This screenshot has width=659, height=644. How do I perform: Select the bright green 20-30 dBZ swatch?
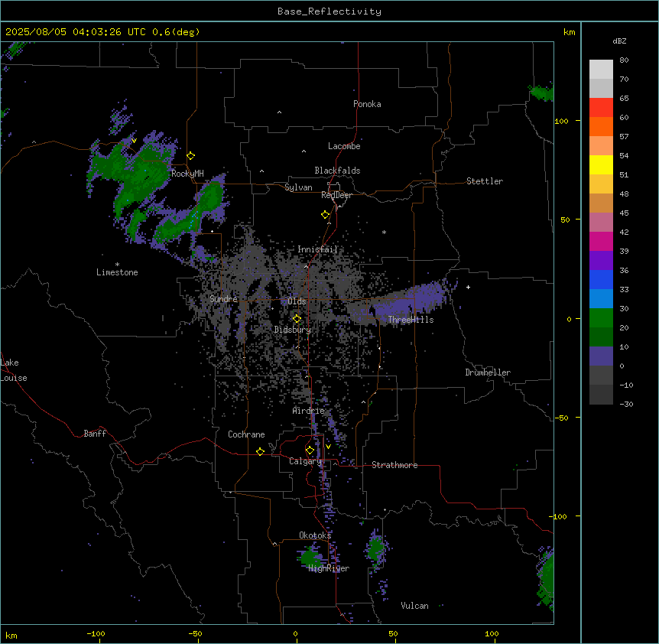tap(601, 318)
